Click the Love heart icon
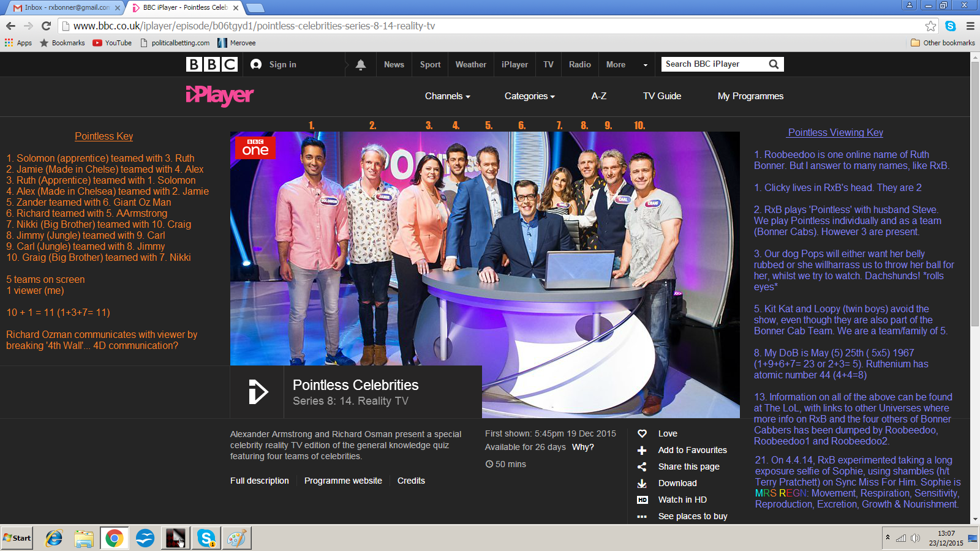Image resolution: width=980 pixels, height=551 pixels. 642,433
